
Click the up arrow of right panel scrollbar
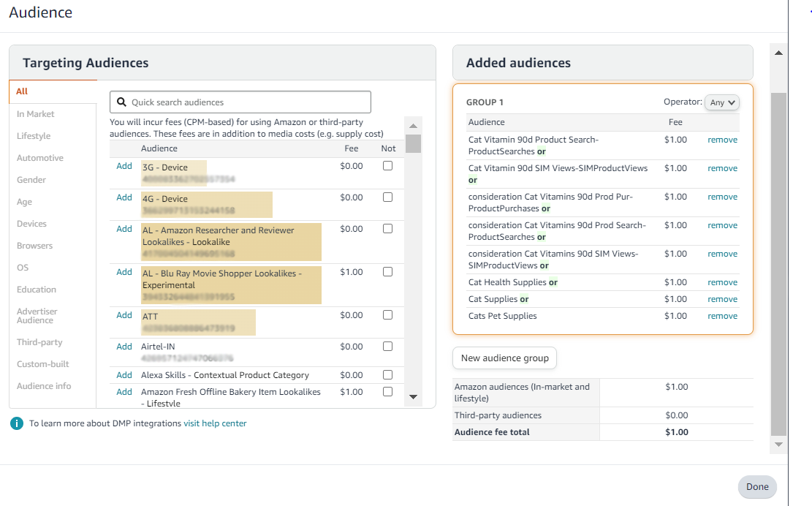[x=778, y=53]
